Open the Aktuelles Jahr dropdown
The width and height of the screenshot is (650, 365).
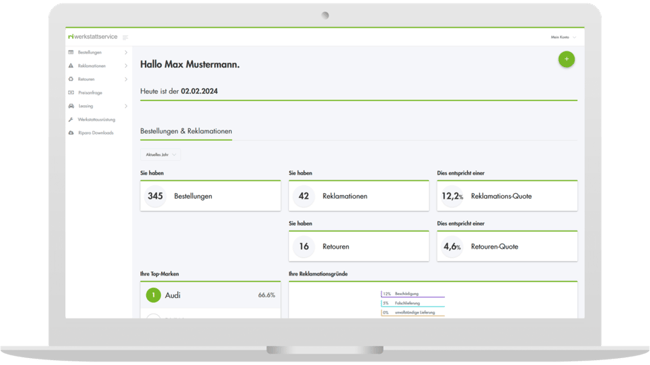(x=160, y=154)
